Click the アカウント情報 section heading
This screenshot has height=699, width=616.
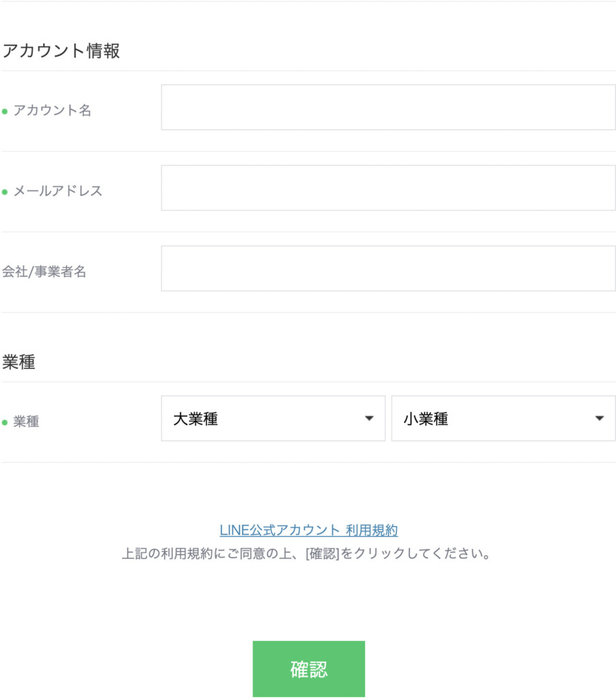[x=61, y=51]
